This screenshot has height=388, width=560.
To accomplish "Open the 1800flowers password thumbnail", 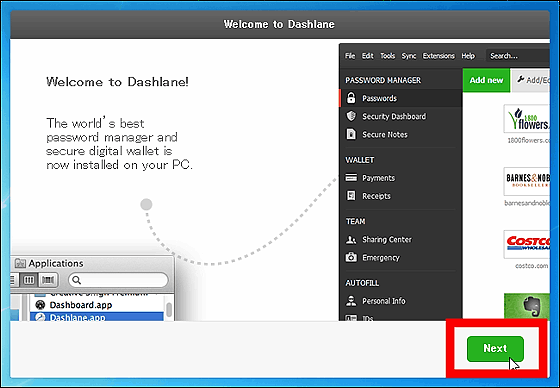I will pyautogui.click(x=526, y=119).
